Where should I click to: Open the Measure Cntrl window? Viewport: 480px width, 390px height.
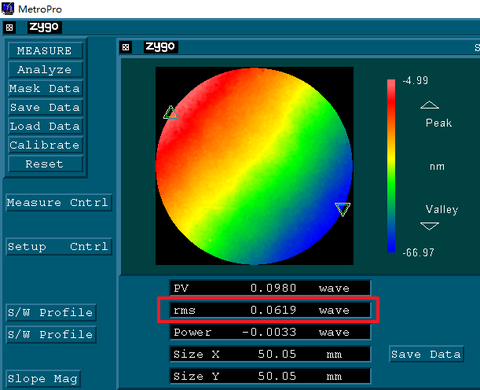58,202
